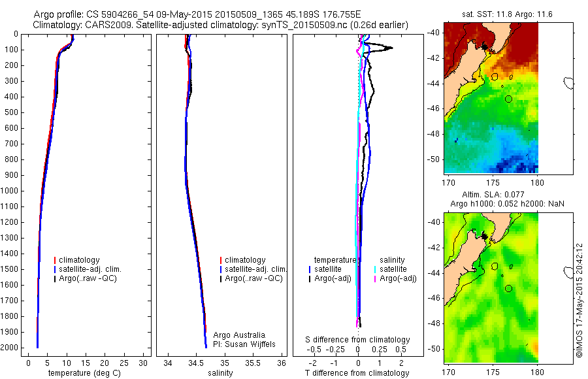This screenshot has height=379, width=588.
Task: Click the 25 tick on temperature axis
Action: [x=123, y=363]
